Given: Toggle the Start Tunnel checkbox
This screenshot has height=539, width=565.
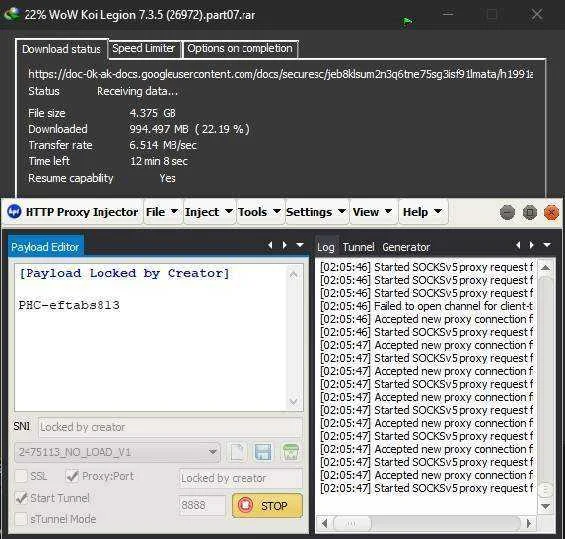Looking at the screenshot, I should [21, 498].
